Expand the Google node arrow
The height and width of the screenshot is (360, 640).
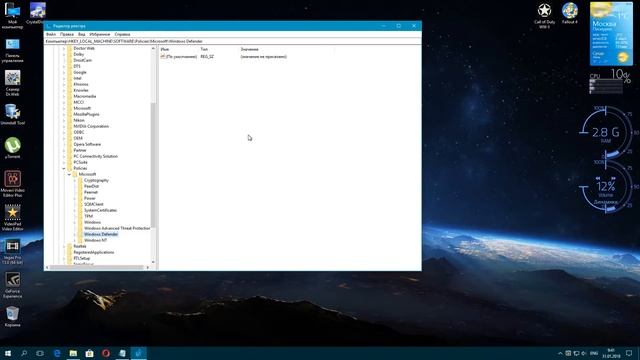pyautogui.click(x=64, y=72)
